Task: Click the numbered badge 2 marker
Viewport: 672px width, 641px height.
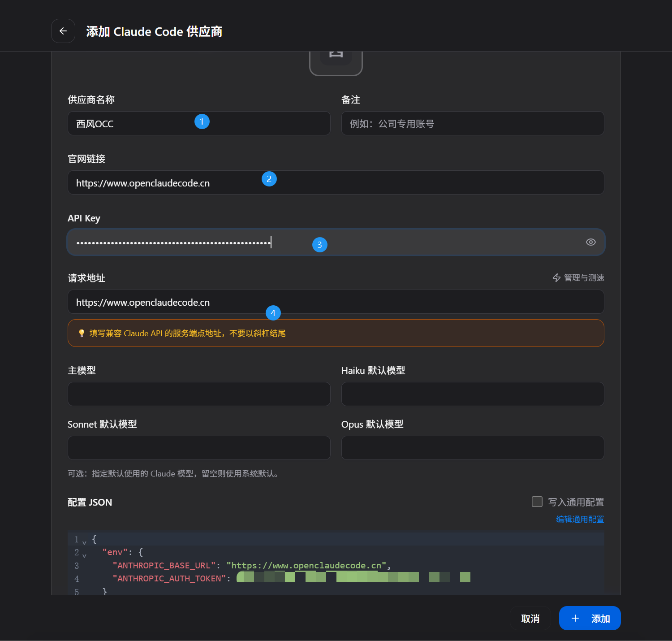Action: (269, 179)
